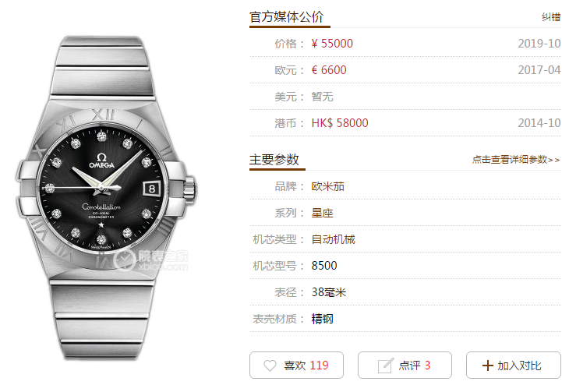The height and width of the screenshot is (392, 569).
Task: Select the 主要参数 section heading
Action: (x=274, y=159)
